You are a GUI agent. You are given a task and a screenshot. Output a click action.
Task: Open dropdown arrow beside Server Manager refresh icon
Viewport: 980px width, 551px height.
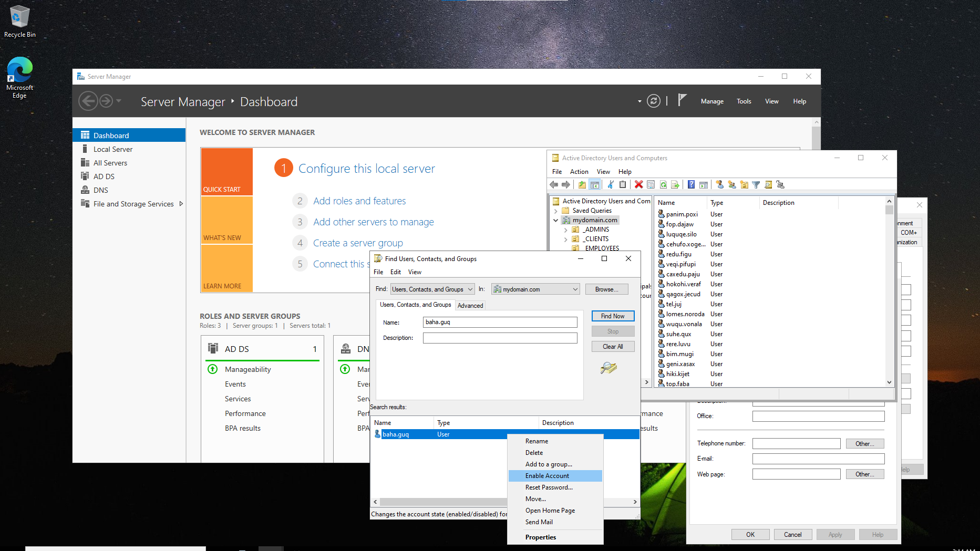point(639,101)
